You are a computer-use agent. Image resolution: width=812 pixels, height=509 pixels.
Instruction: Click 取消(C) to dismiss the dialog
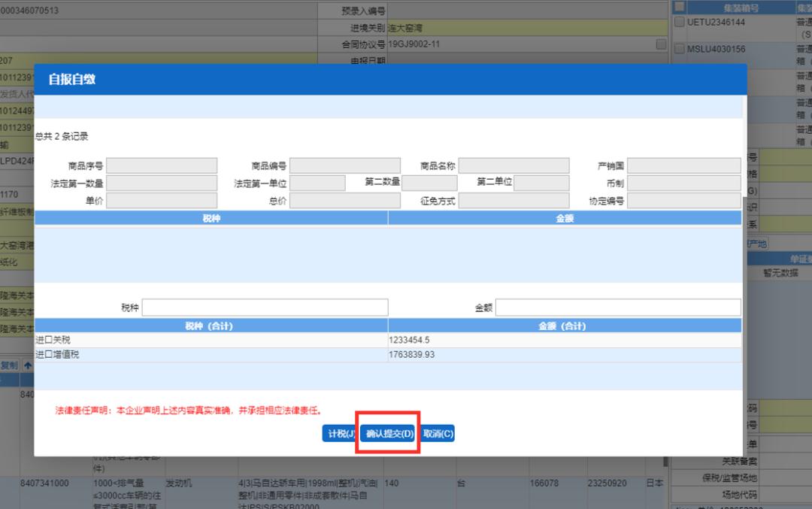coord(437,433)
